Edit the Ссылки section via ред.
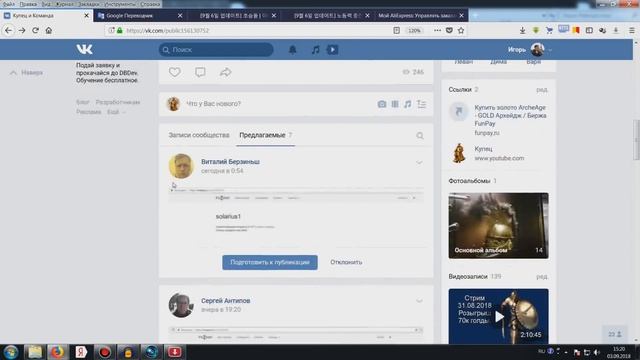 542,90
